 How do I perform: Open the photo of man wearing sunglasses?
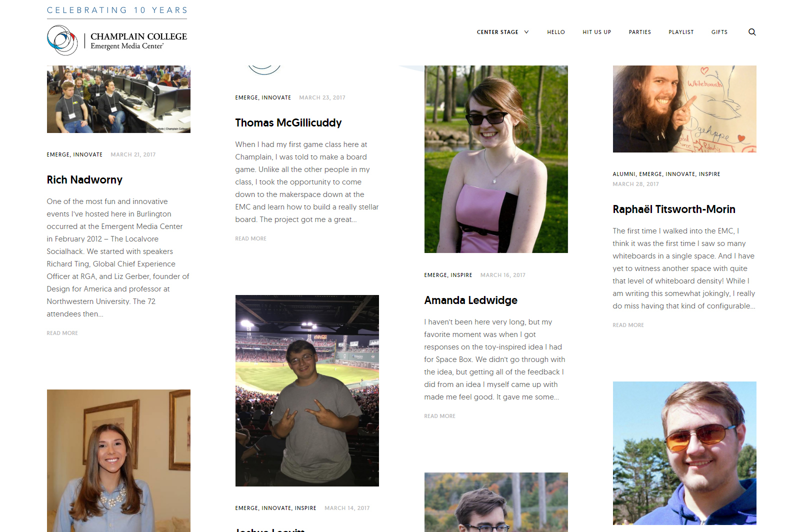point(684,453)
